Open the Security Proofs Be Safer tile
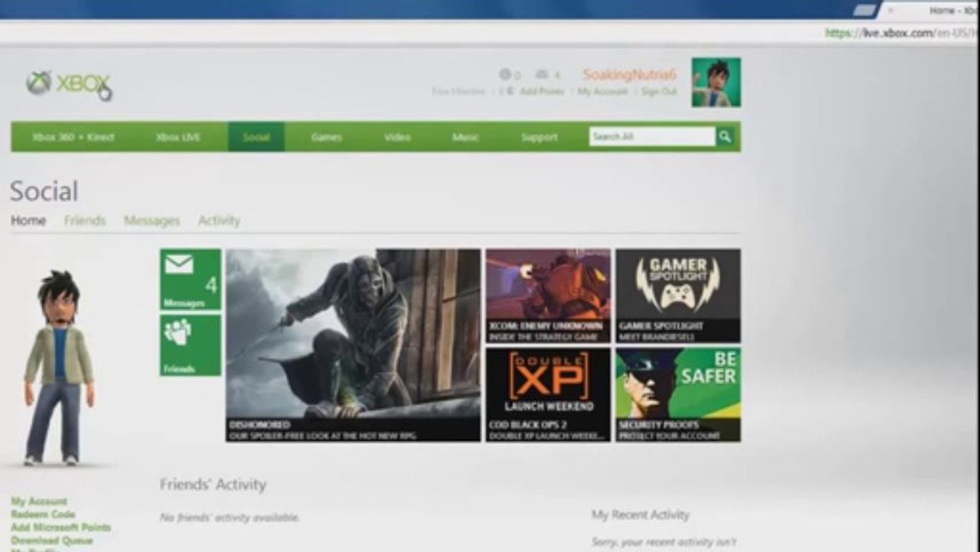 [678, 395]
